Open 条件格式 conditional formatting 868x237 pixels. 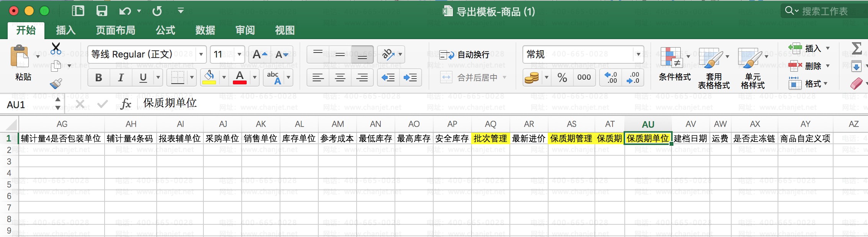[x=675, y=64]
